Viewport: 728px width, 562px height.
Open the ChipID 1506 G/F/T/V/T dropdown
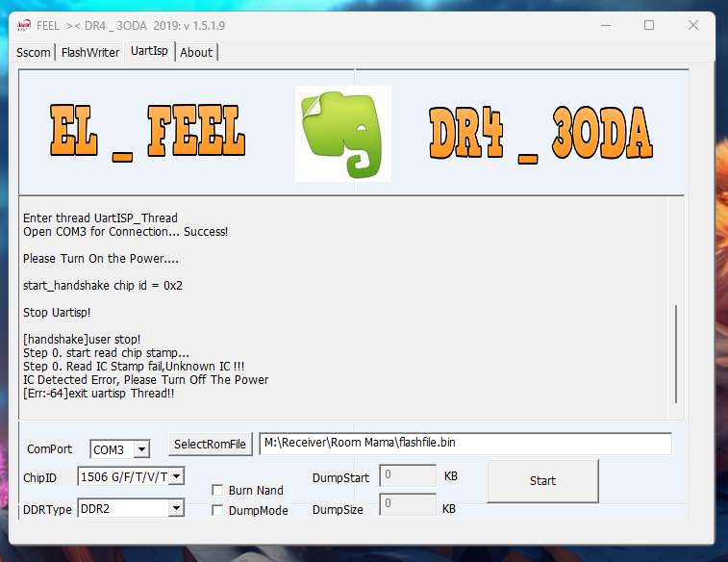pyautogui.click(x=176, y=476)
